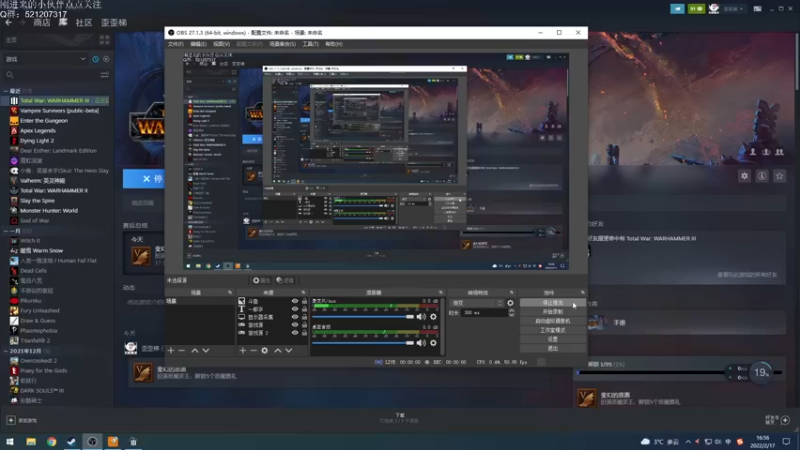This screenshot has width=800, height=450.
Task: Toggle visibility of game source 2
Action: 295,333
